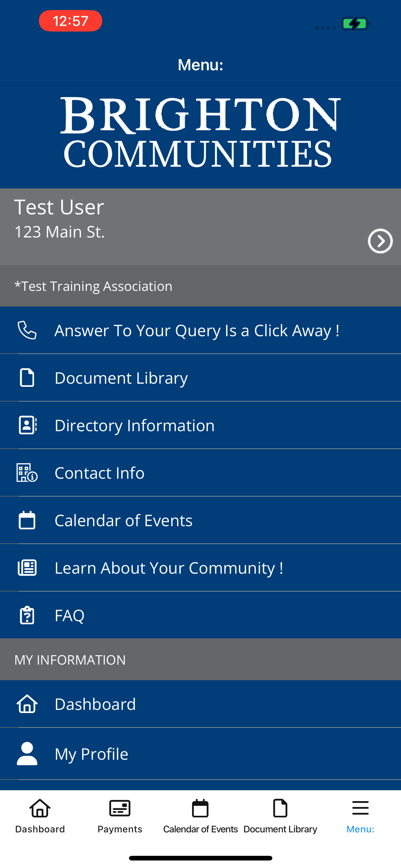Tap the 123 Main St. address
This screenshot has height=868, width=401.
click(x=60, y=232)
